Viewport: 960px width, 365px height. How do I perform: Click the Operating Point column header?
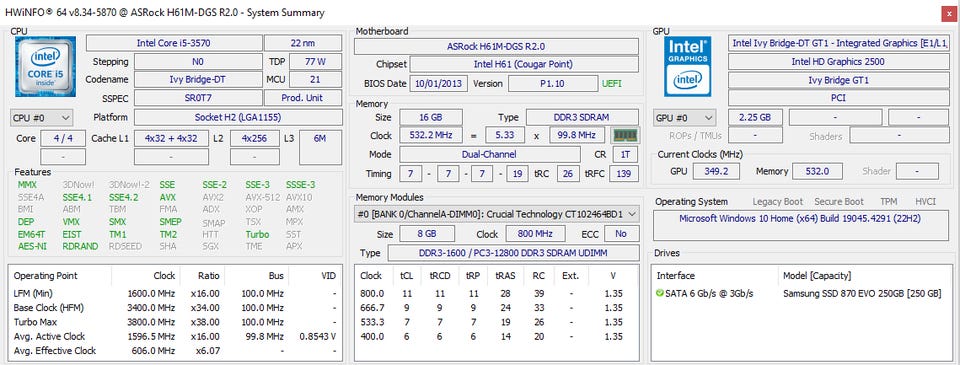[x=46, y=276]
